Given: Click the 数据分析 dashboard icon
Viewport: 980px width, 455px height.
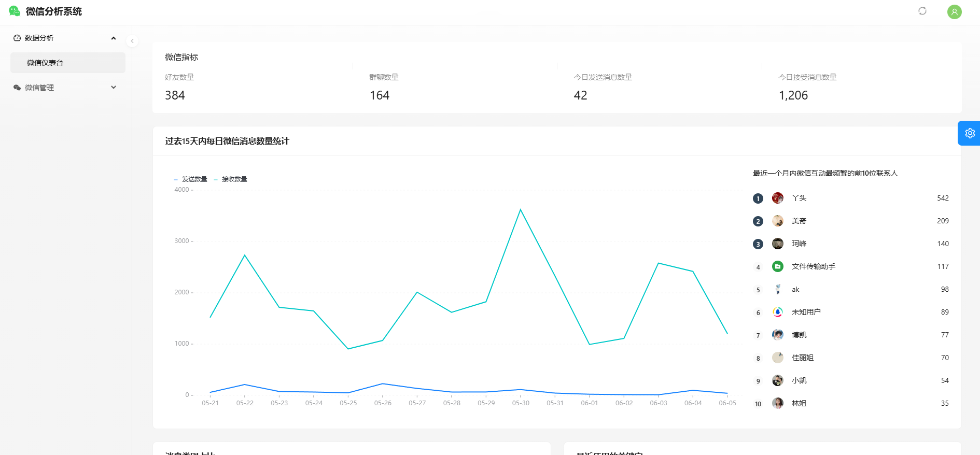Looking at the screenshot, I should 17,38.
